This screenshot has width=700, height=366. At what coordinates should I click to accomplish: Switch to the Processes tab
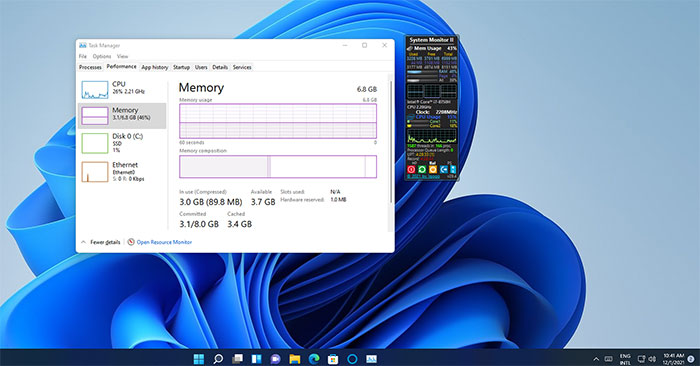pyautogui.click(x=90, y=67)
